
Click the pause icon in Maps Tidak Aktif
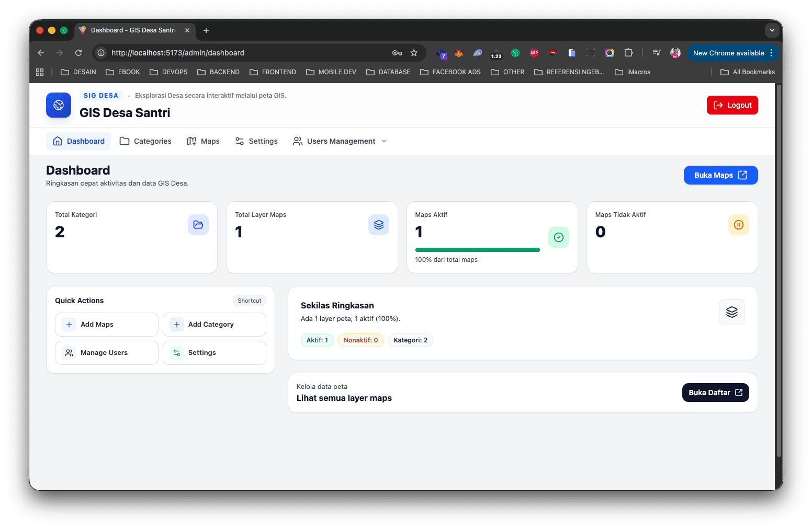738,225
